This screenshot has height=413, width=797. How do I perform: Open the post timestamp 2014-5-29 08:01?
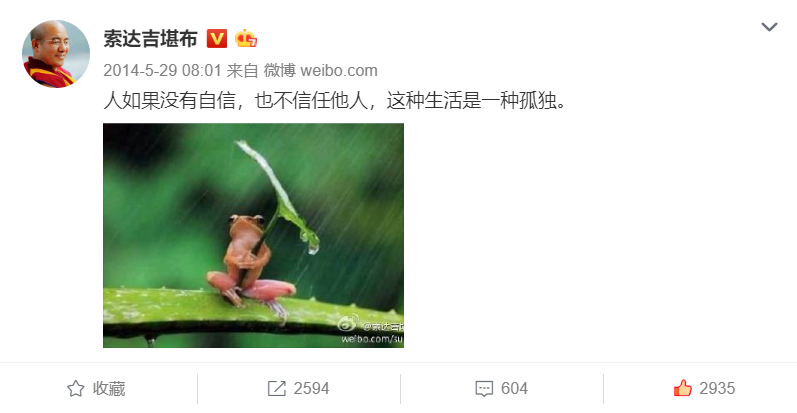(162, 70)
